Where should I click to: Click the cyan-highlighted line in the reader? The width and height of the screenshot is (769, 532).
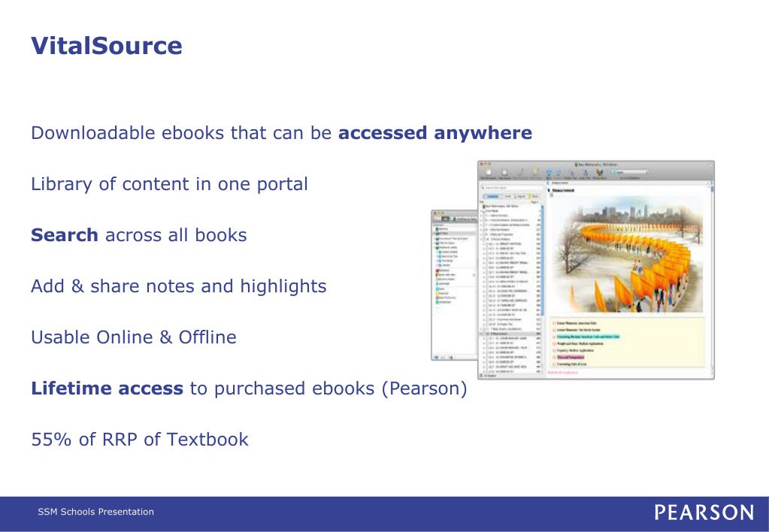pyautogui.click(x=588, y=337)
